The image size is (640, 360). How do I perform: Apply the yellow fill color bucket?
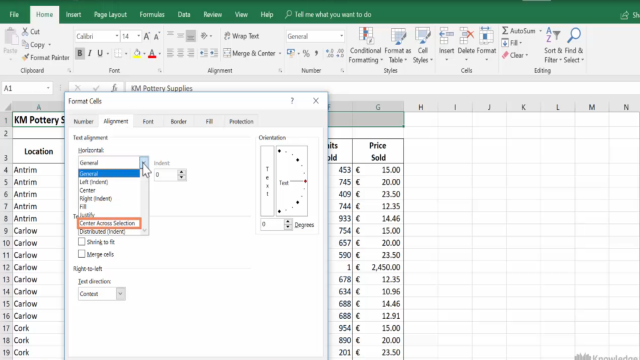(x=137, y=53)
